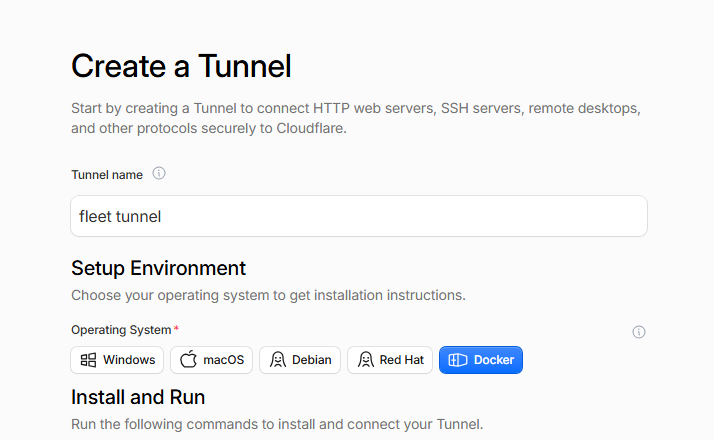Click the 'Setup Environment' heading
The image size is (714, 440).
[158, 268]
